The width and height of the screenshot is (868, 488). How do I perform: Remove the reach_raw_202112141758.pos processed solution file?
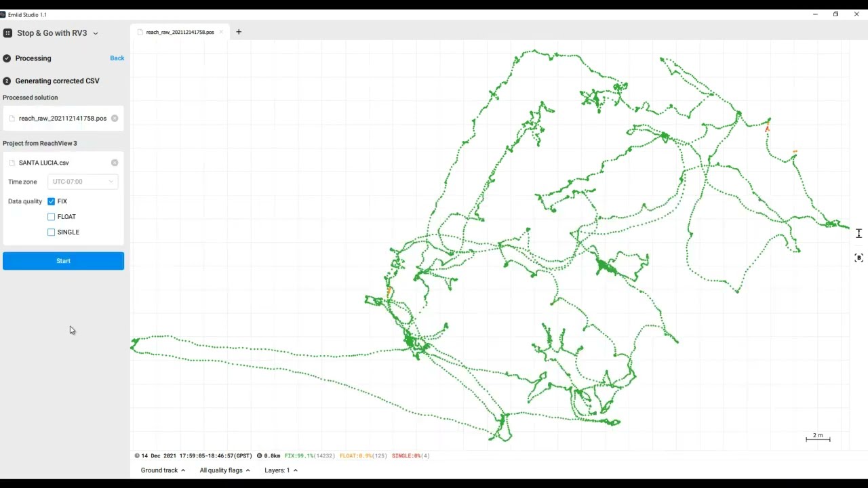tap(115, 119)
